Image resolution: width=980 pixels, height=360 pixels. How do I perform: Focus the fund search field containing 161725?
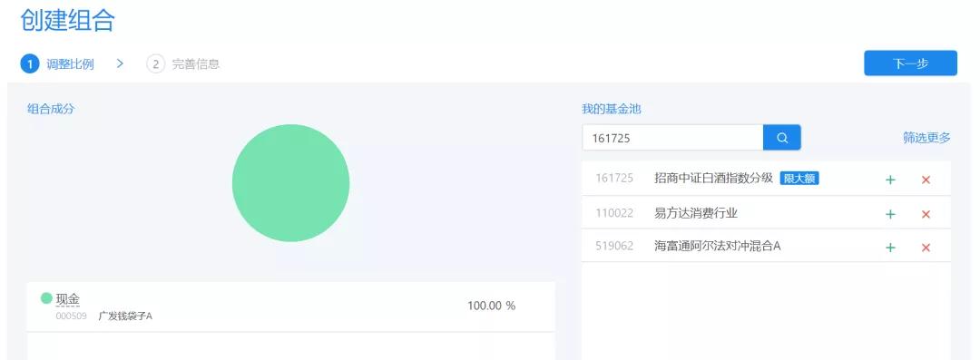tap(672, 138)
